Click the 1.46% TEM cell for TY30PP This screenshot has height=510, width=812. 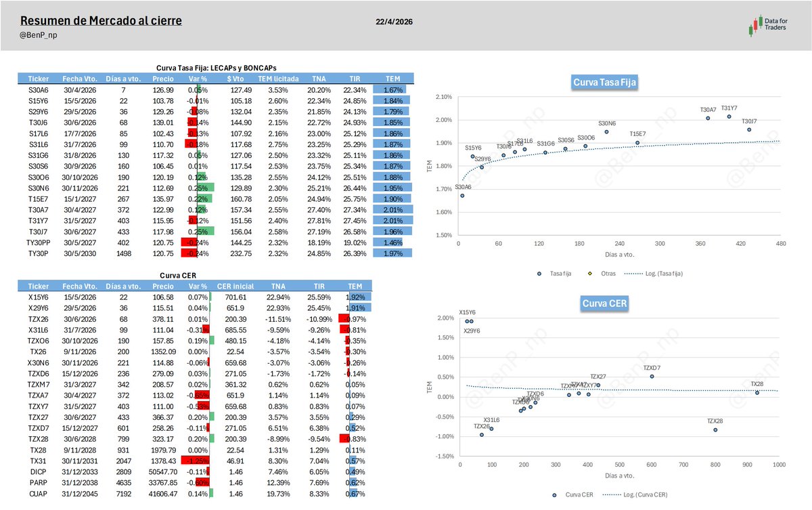tap(392, 242)
